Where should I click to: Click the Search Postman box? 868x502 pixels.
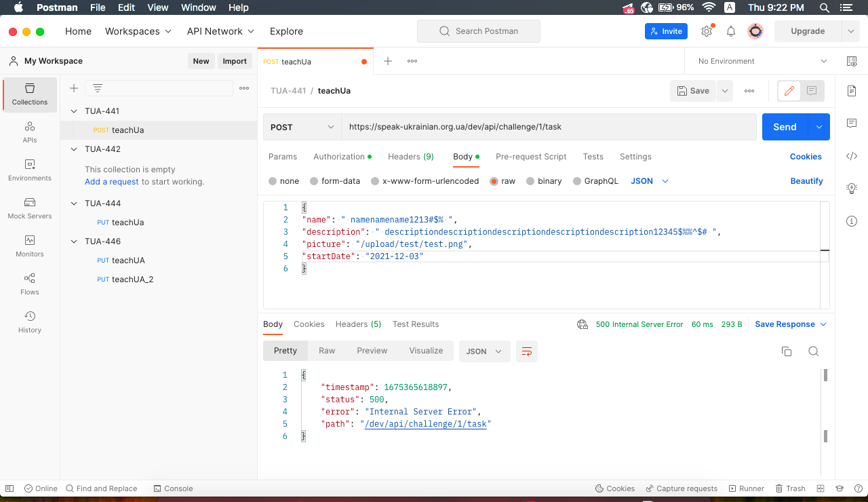coord(479,31)
